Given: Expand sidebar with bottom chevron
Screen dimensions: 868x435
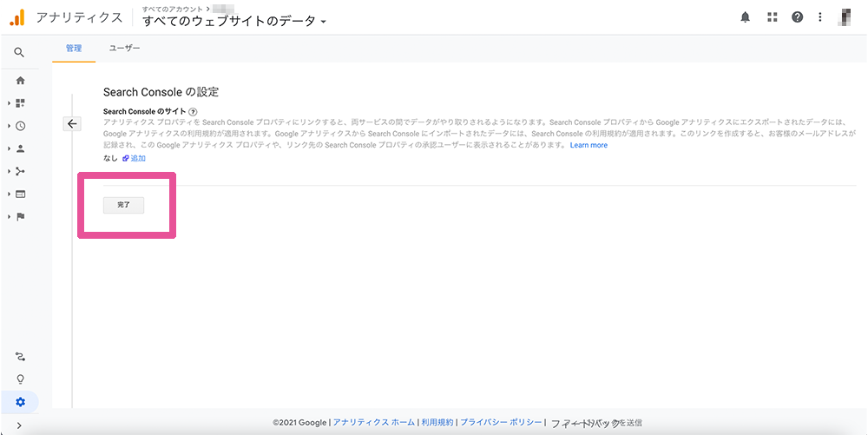Looking at the screenshot, I should click(x=20, y=425).
